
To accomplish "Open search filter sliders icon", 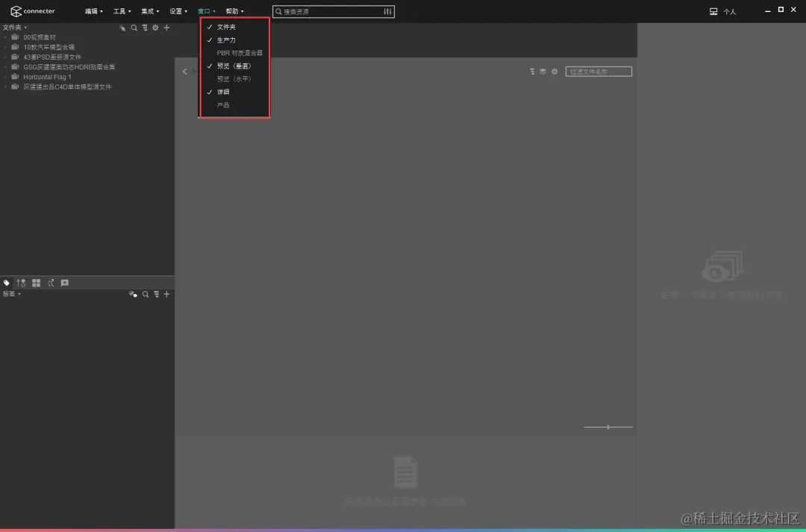I will pos(387,11).
